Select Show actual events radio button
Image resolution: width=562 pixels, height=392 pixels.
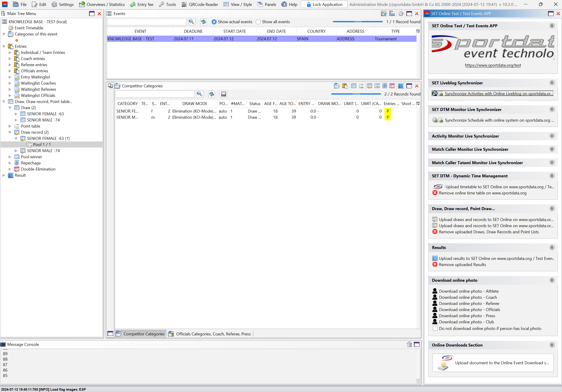[214, 22]
